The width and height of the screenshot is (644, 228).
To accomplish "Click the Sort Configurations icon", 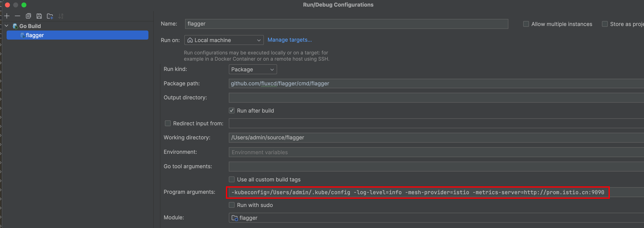I will coord(61,16).
